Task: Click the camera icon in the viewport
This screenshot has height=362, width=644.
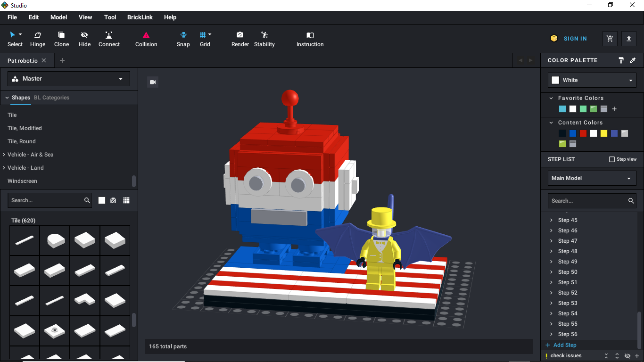Action: [x=153, y=82]
